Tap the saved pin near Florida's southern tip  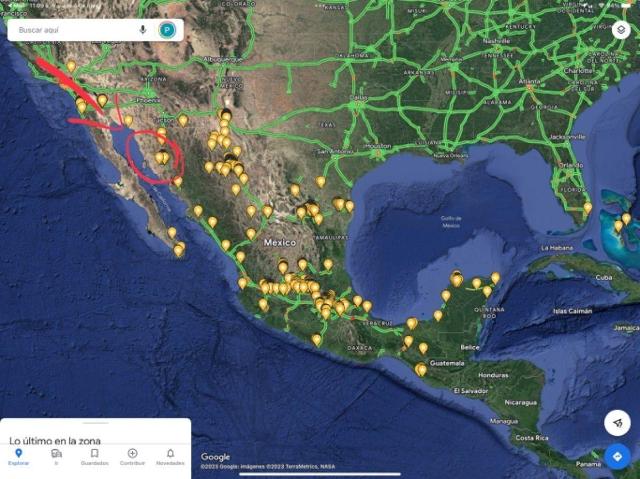point(587,208)
